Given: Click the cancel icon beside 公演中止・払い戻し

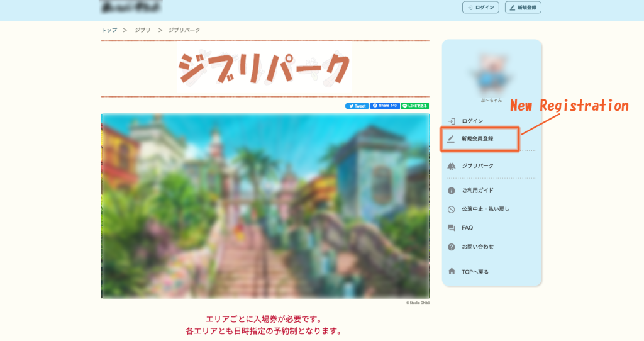Looking at the screenshot, I should coord(451,210).
